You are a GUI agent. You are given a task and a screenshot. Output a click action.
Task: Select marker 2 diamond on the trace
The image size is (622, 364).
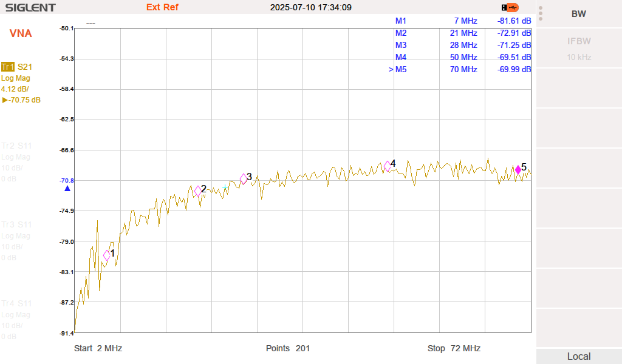198,190
